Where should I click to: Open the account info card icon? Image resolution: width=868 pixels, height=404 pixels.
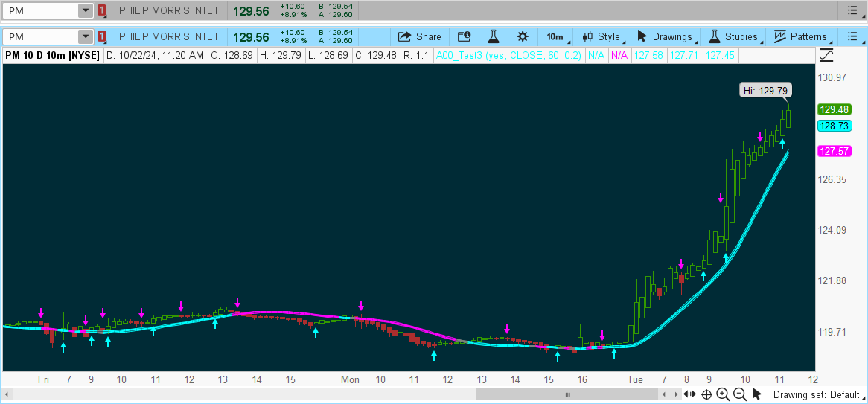tap(464, 36)
